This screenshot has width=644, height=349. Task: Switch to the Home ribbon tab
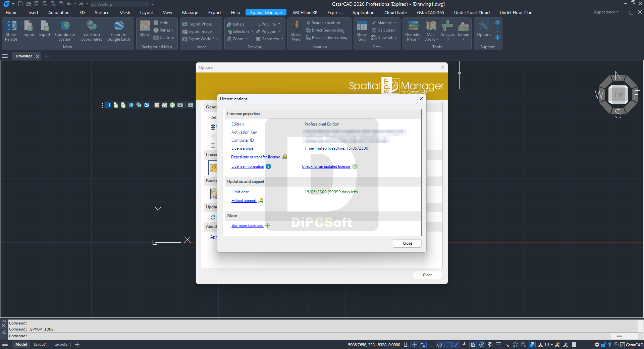[x=12, y=13]
